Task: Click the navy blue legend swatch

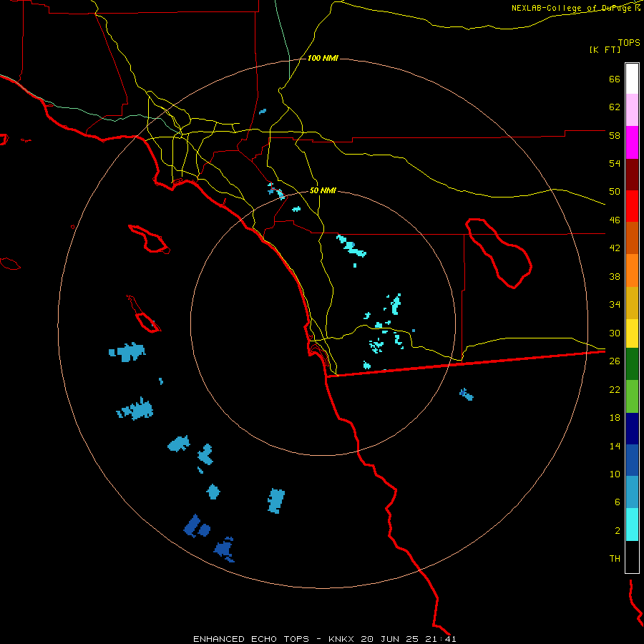Action: tap(632, 429)
